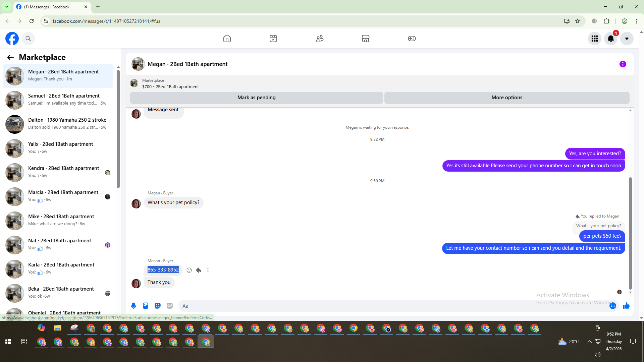Screen dimensions: 644x362
Task: Reply to the phone number message
Action: point(199,270)
